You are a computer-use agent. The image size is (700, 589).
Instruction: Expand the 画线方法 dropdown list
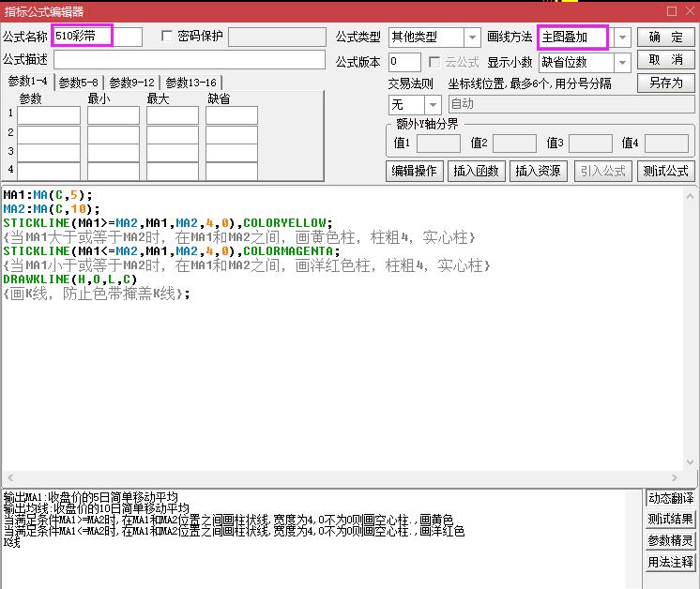click(x=622, y=38)
